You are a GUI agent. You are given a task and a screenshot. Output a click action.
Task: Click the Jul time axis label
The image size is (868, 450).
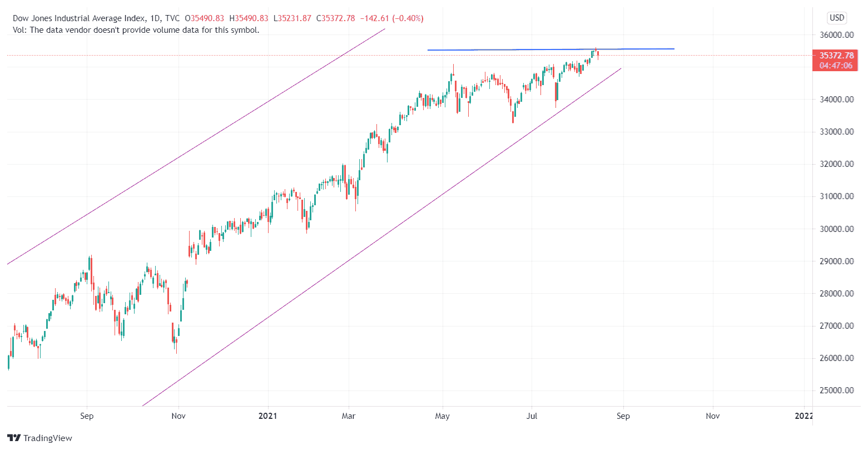(x=532, y=416)
